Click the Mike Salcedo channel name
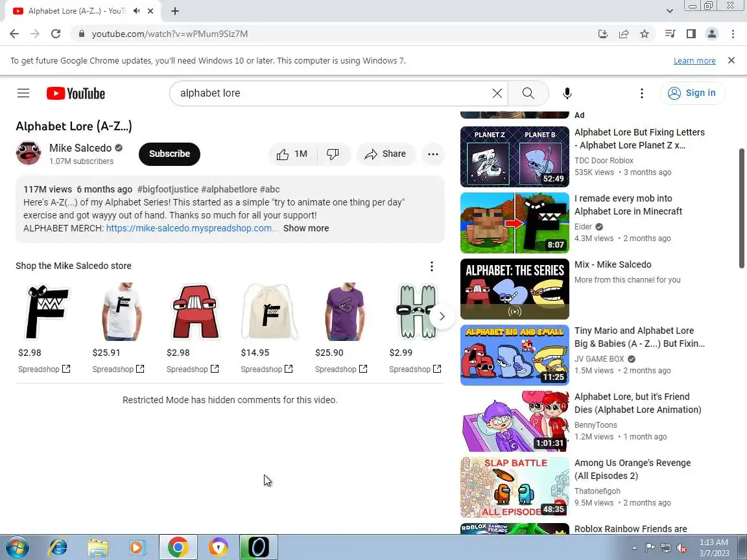 tap(80, 148)
